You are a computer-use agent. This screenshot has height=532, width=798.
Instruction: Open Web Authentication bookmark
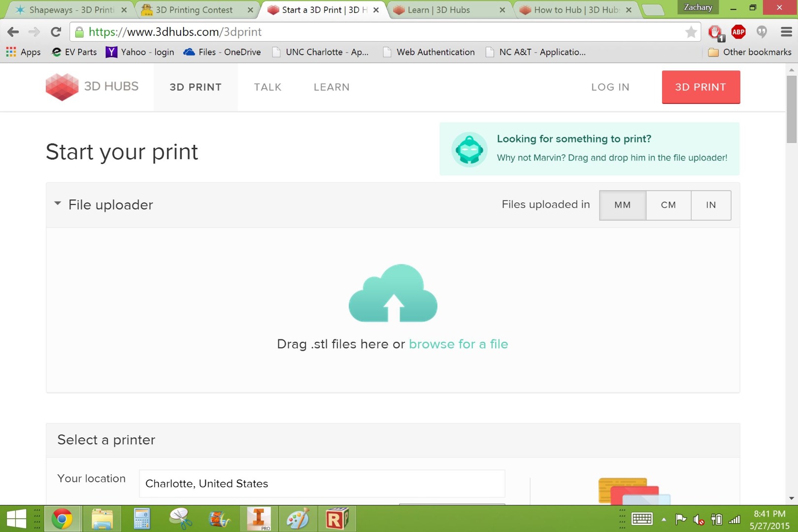(x=429, y=52)
